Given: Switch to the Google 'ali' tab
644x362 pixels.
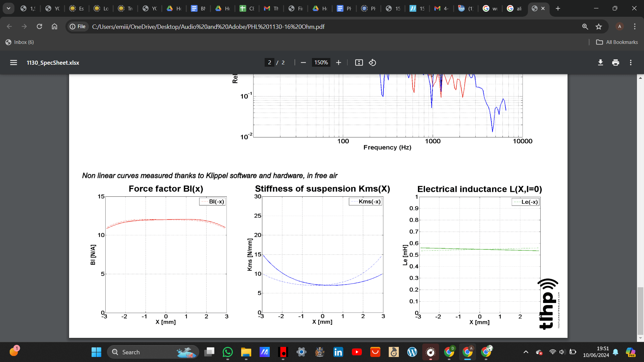Looking at the screenshot, I should click(514, 8).
